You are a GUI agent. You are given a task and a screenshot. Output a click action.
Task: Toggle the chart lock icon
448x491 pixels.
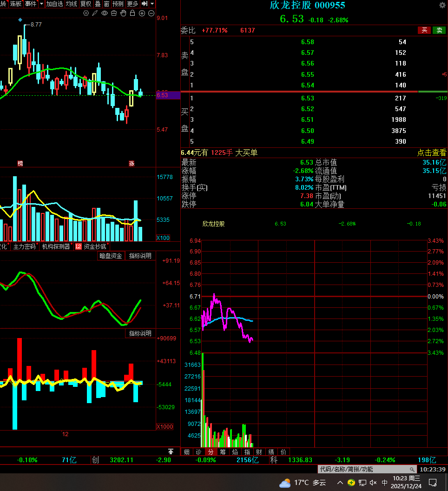132,13
